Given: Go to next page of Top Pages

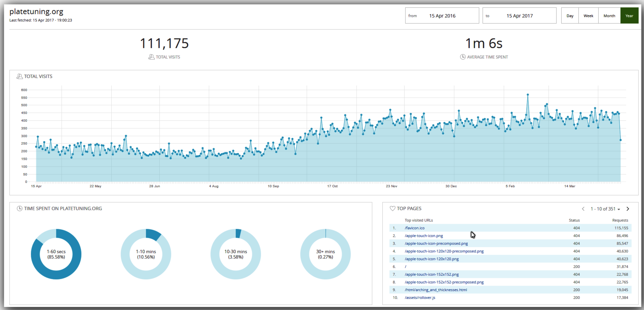Looking at the screenshot, I should (x=628, y=209).
